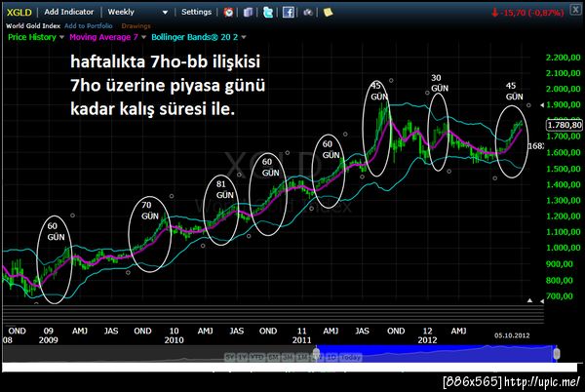Click the small up triangle above the time axis
Image resolution: width=585 pixels, height=392 pixels.
(x=529, y=300)
